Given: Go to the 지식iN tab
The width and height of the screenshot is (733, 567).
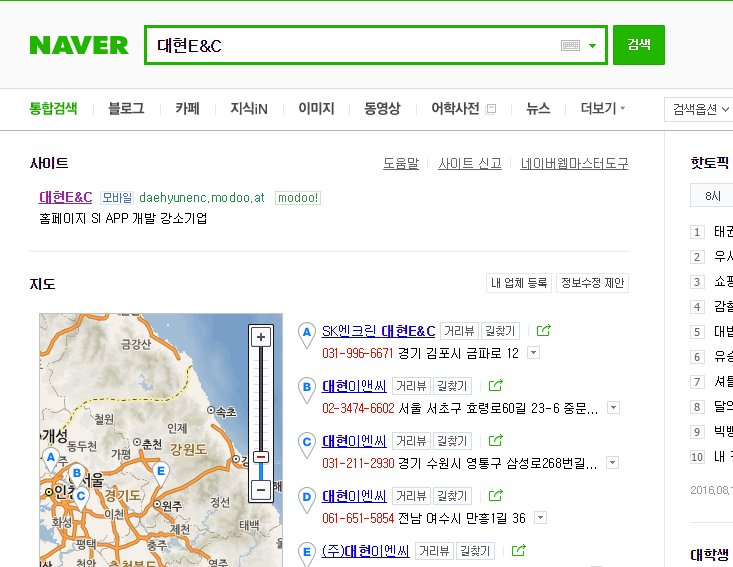Looking at the screenshot, I should [x=249, y=108].
